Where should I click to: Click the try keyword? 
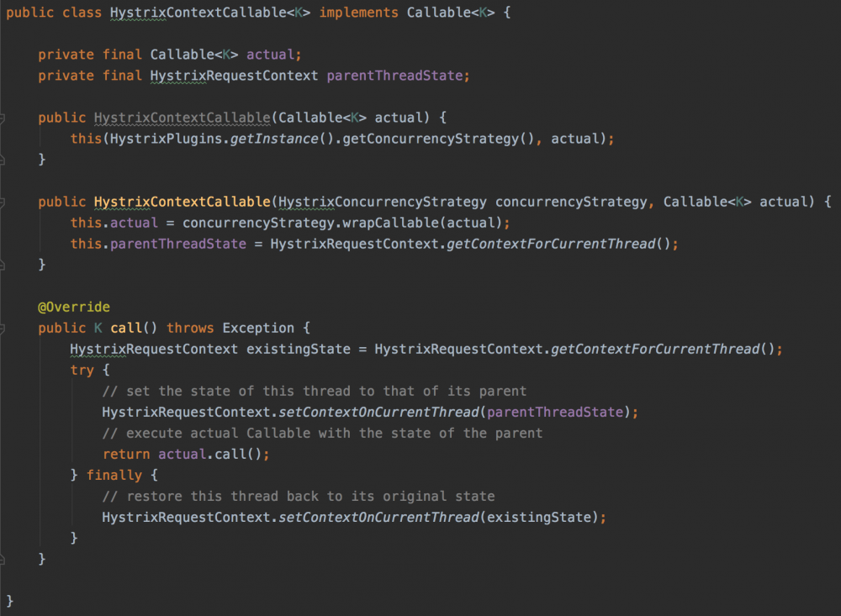[x=82, y=370]
